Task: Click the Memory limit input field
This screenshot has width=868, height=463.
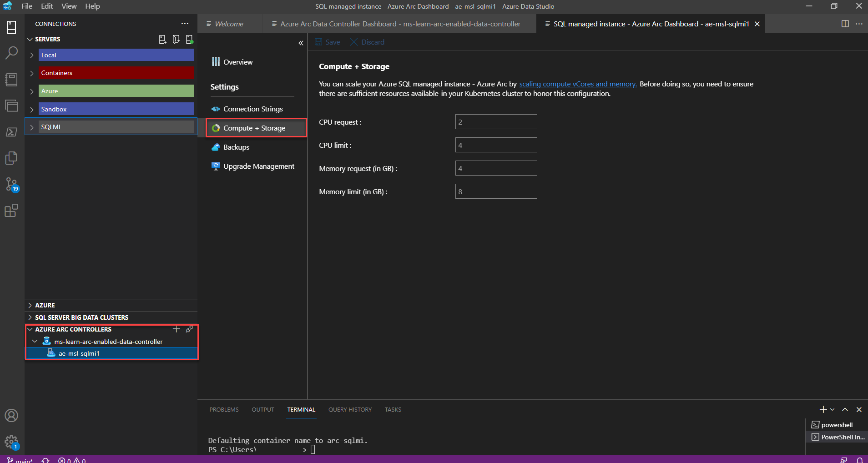Action: (496, 191)
